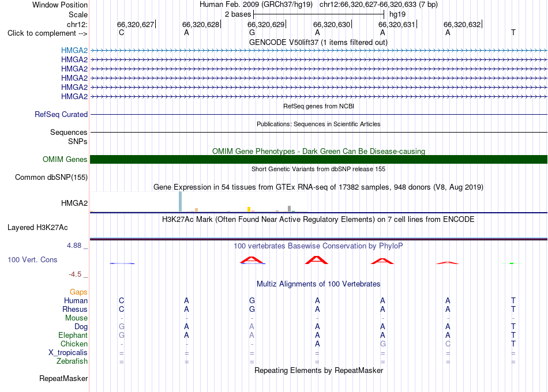
Task: Select the Elephant species row label
Action: [73, 335]
